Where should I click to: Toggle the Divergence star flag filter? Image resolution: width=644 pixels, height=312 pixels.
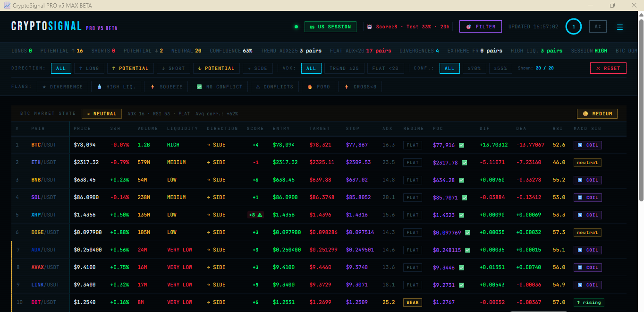62,87
